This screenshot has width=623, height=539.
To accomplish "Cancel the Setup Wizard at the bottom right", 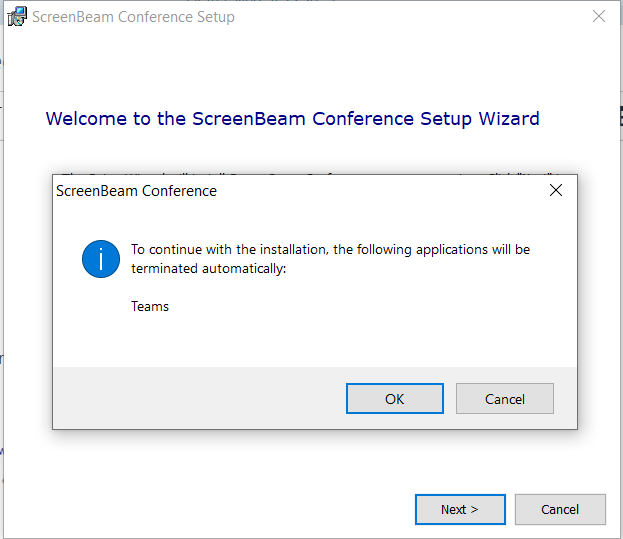I will click(560, 509).
